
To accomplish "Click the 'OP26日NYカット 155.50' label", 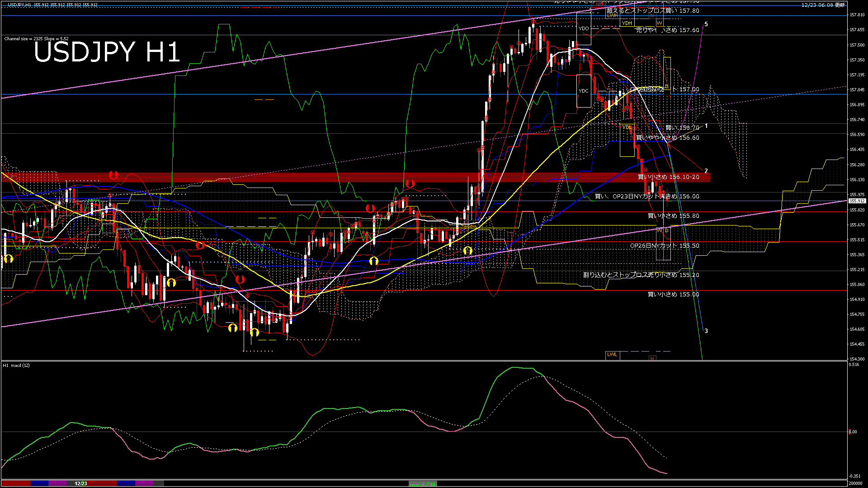I will point(665,246).
